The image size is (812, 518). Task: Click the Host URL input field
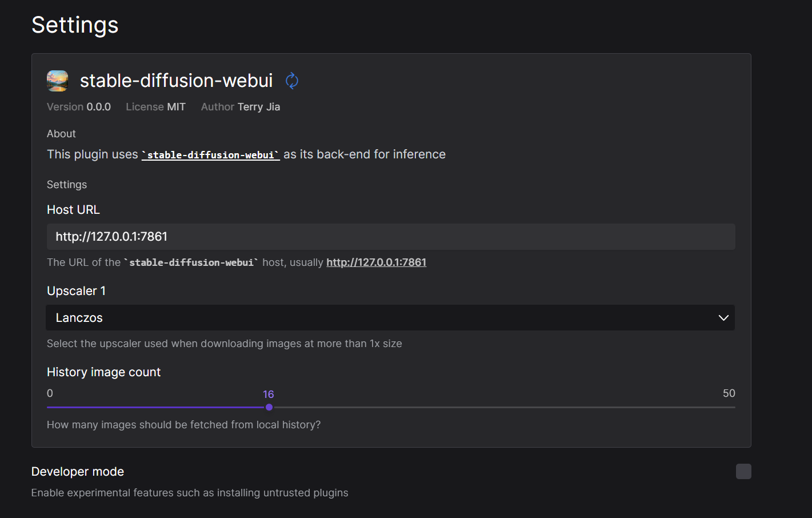click(x=390, y=236)
